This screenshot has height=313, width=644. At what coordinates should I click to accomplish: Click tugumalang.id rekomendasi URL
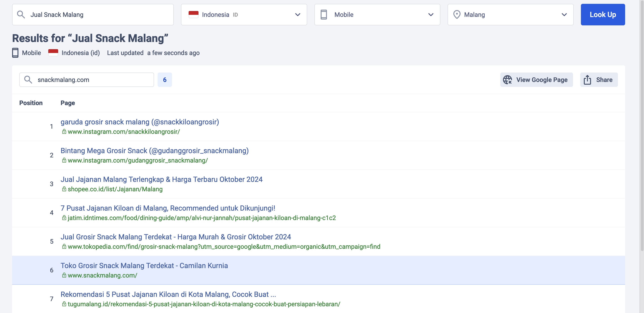point(204,304)
